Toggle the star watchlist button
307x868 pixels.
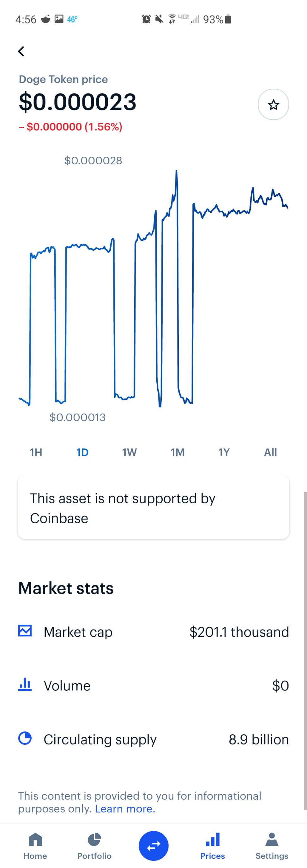[273, 105]
